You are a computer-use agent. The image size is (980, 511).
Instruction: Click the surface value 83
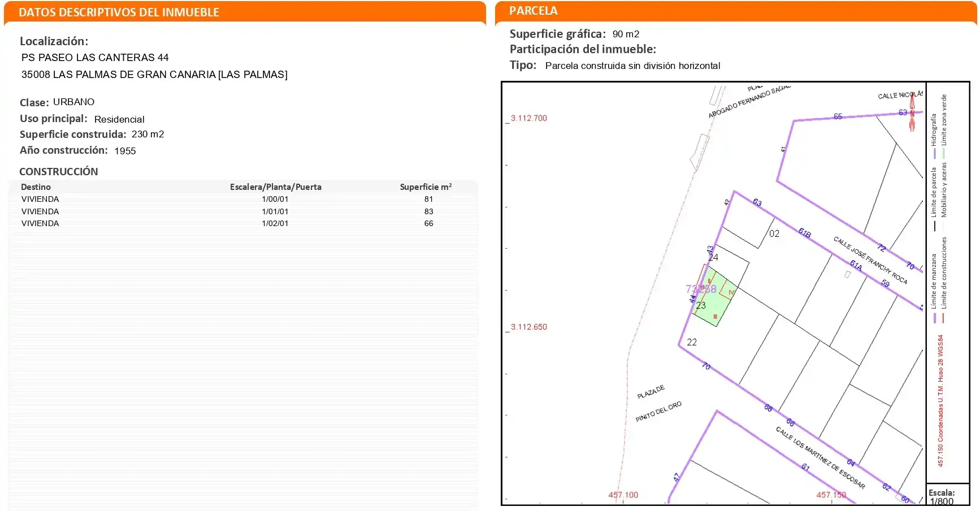pos(428,211)
